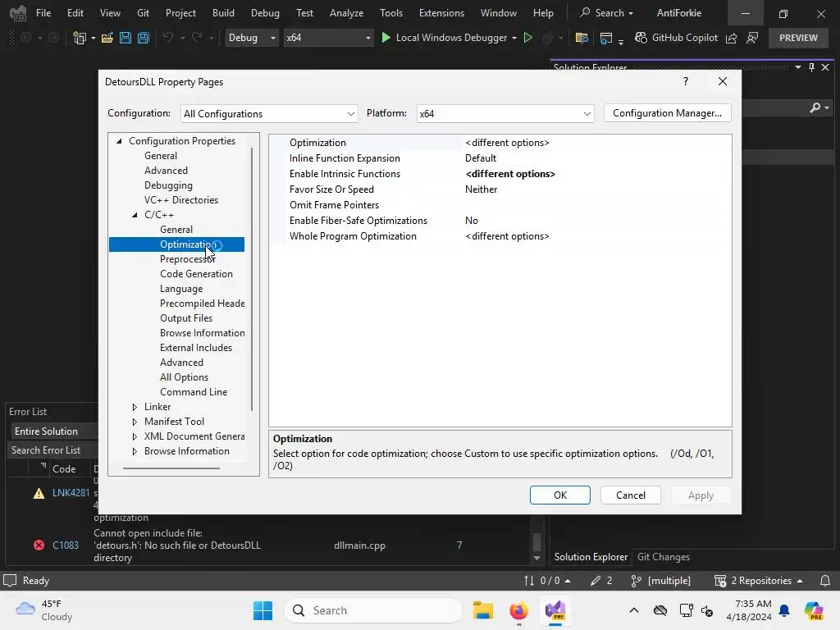Screen dimensions: 840x630
Task: Switch to the Git Changes tab
Action: click(663, 557)
